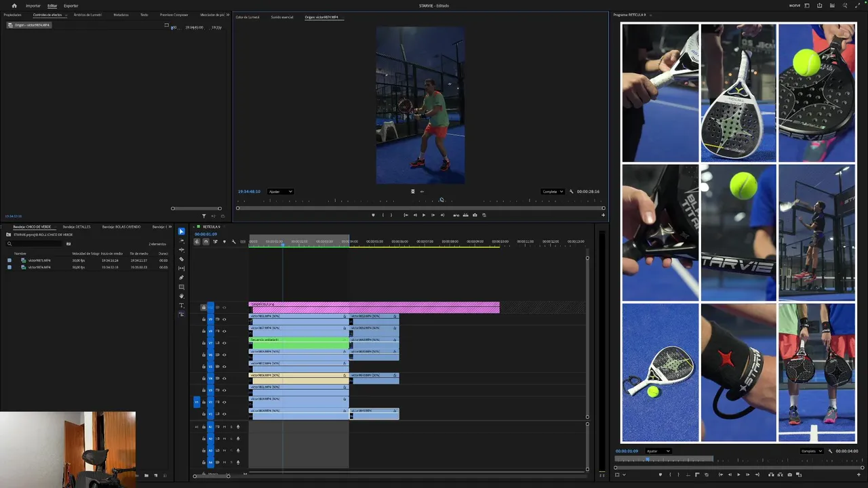Step back one frame in the Source monitor
This screenshot has width=868, height=488.
pyautogui.click(x=415, y=215)
